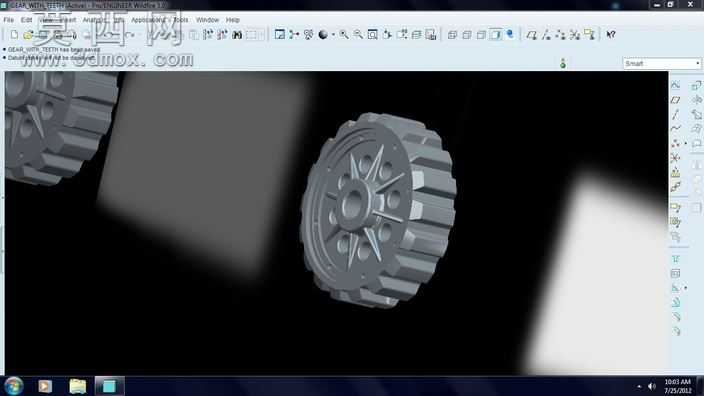The image size is (704, 396).
Task: Switch display to Wireframe
Action: [x=452, y=35]
